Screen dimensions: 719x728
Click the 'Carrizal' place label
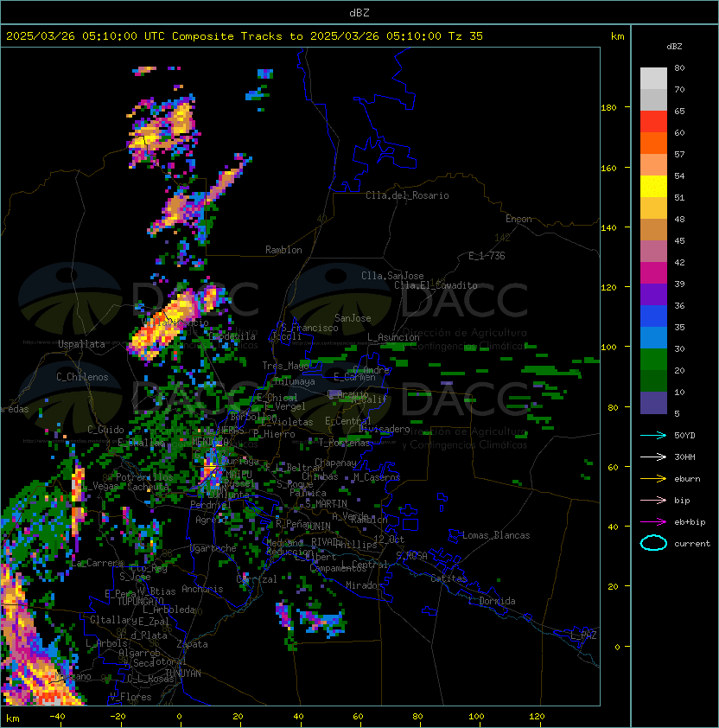point(257,579)
